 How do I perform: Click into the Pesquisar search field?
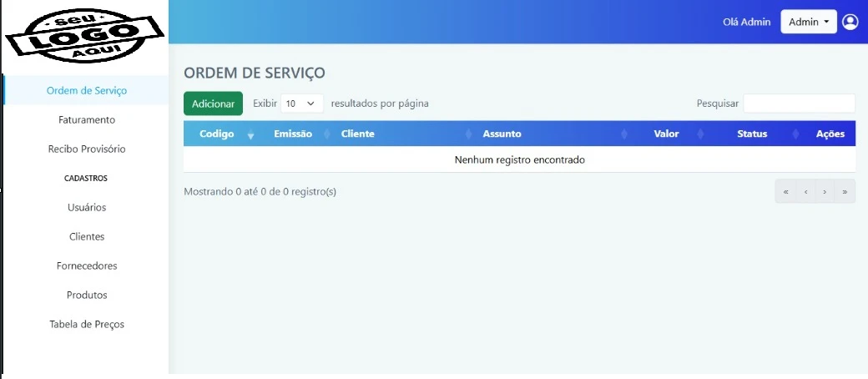point(799,104)
